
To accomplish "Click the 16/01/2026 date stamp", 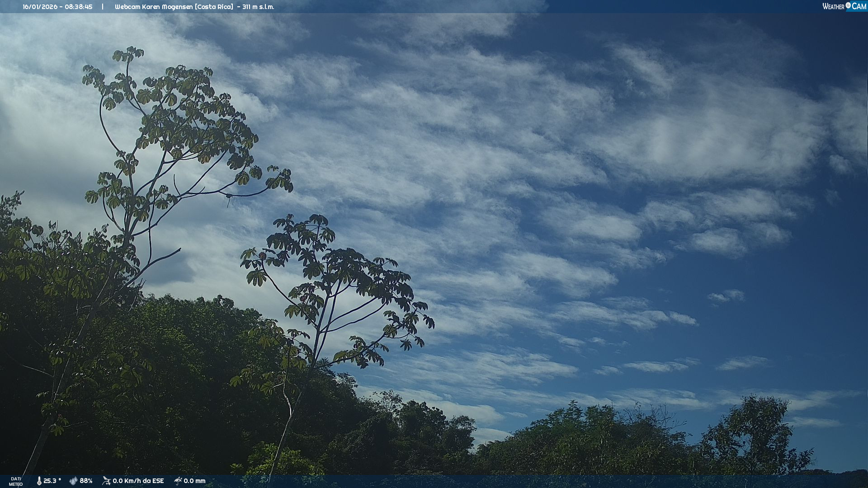I will coord(40,7).
